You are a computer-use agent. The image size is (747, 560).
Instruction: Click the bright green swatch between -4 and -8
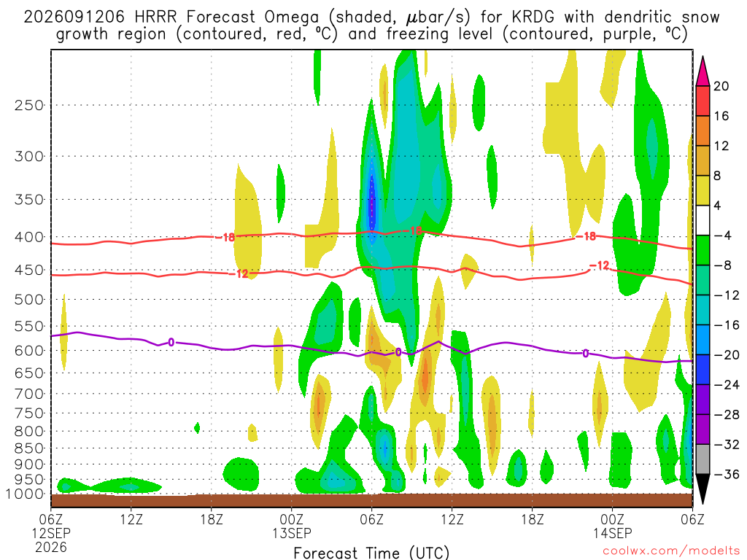click(703, 250)
